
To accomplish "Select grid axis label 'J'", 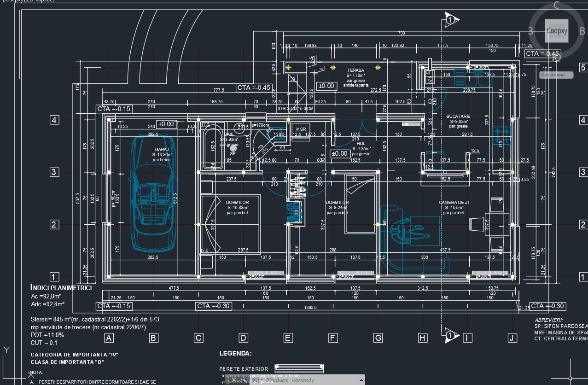I will pyautogui.click(x=512, y=338).
